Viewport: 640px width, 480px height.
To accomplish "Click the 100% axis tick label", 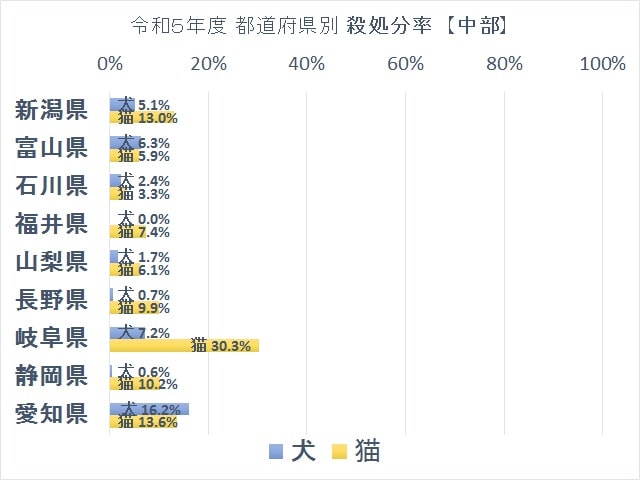I will [602, 64].
